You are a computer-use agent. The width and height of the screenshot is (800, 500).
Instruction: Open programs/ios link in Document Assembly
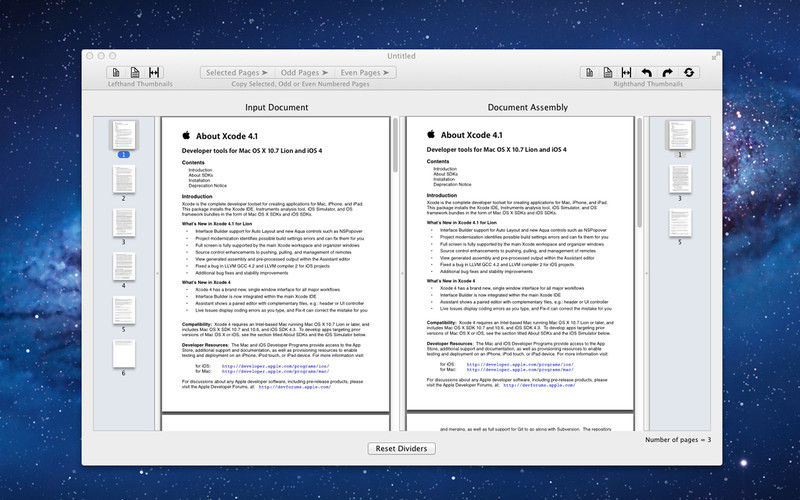click(520, 365)
